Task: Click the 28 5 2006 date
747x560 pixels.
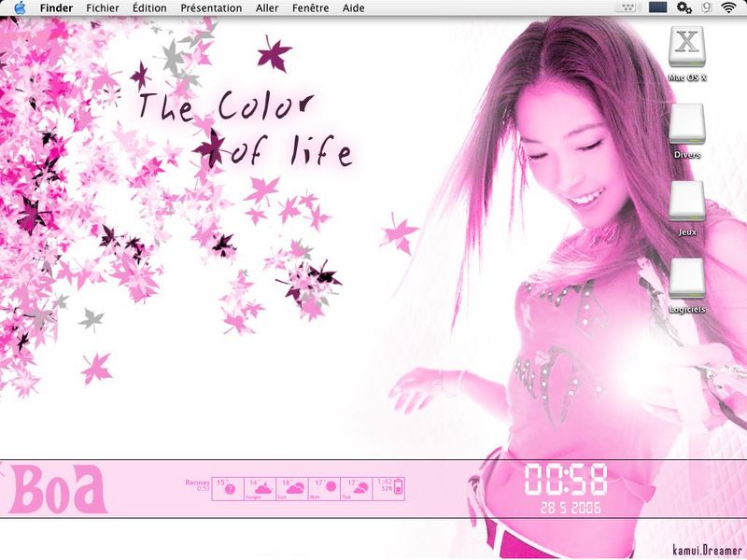Action: 571,508
